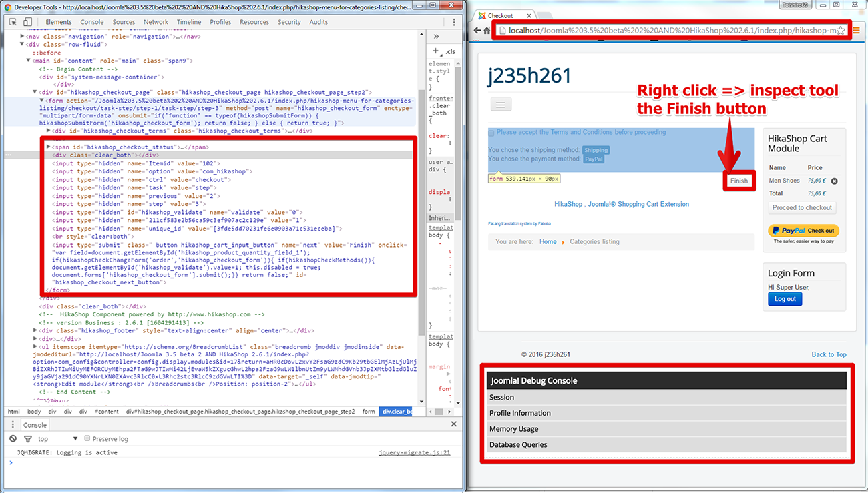Open the Sources tab in DevTools

click(124, 22)
